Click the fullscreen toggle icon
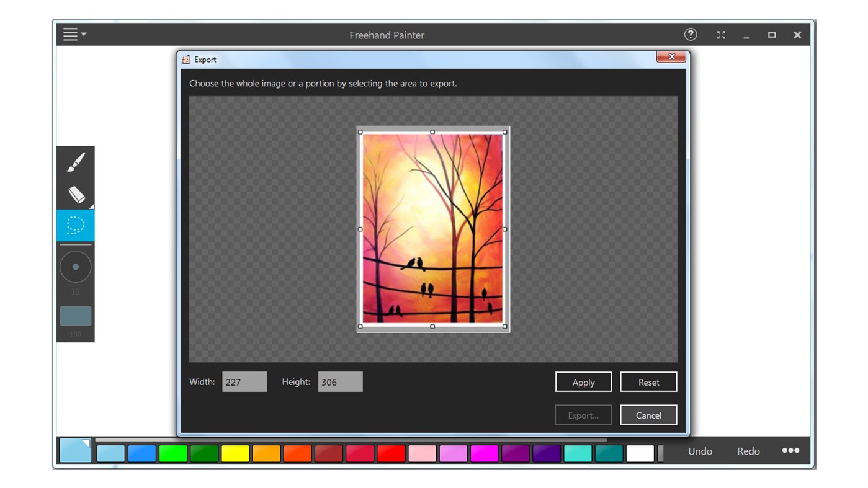 click(721, 35)
